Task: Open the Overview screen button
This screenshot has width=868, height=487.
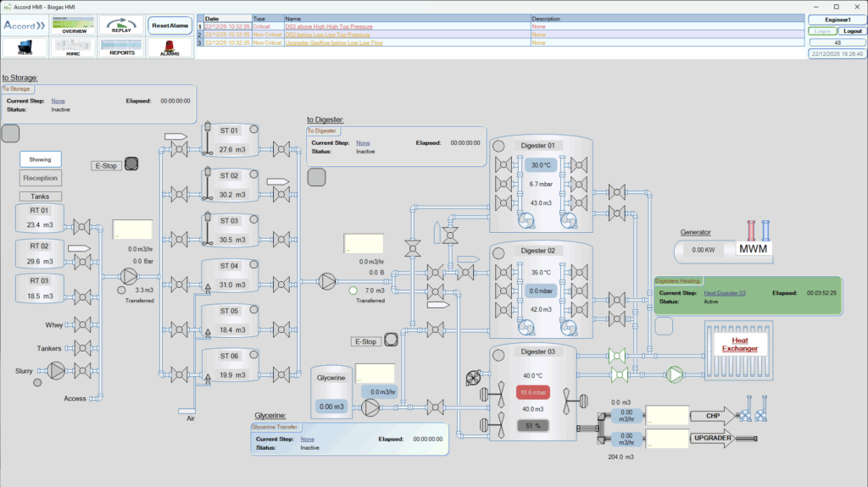Action: pos(73,25)
